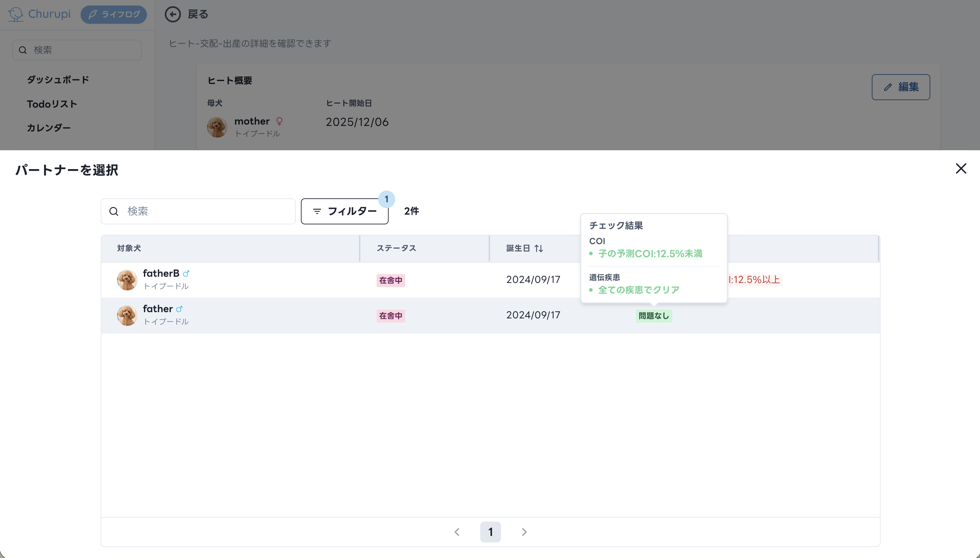Viewport: 980px width, 558px height.
Task: Click the Churupi bird logo
Action: point(16,14)
